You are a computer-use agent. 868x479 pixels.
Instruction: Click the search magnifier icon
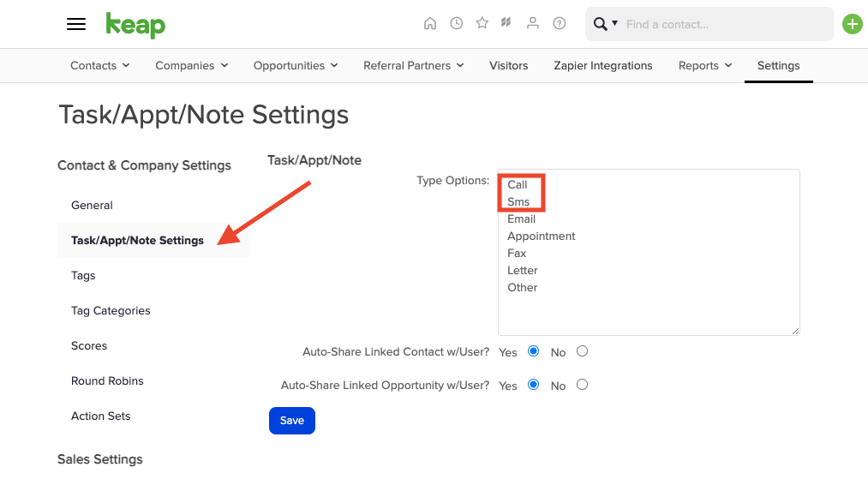click(600, 24)
